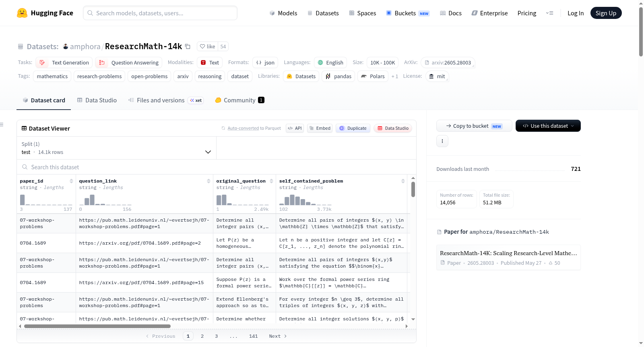Open Buckets in the top navigation

coord(408,13)
